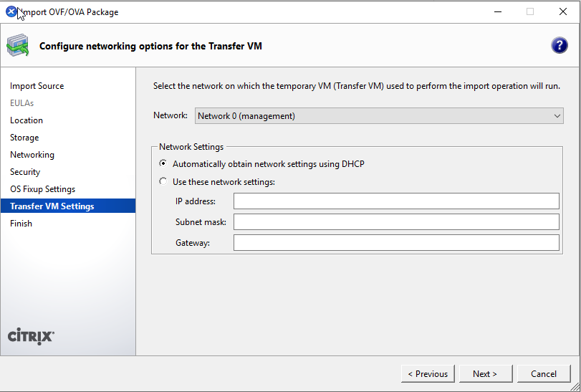This screenshot has width=581, height=392.
Task: Go to the Finish step
Action: (x=21, y=224)
